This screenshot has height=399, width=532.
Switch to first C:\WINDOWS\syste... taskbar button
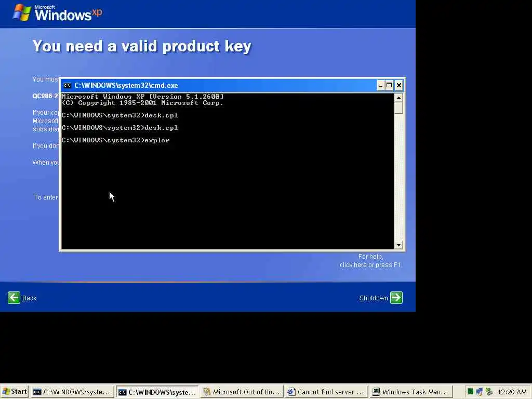point(72,392)
